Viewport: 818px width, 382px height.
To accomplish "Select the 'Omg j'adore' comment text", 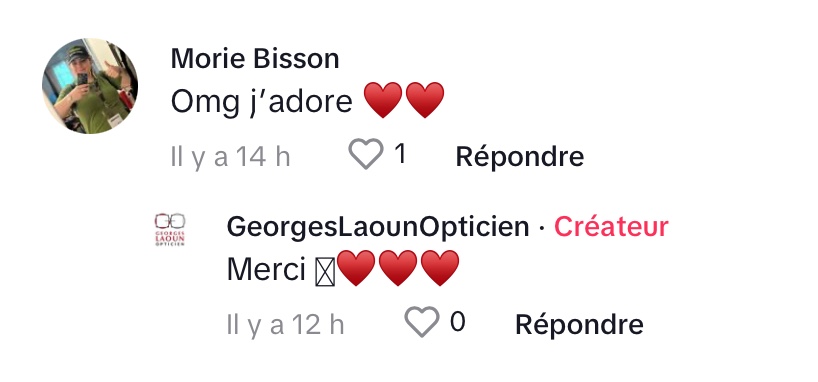I will click(x=261, y=102).
